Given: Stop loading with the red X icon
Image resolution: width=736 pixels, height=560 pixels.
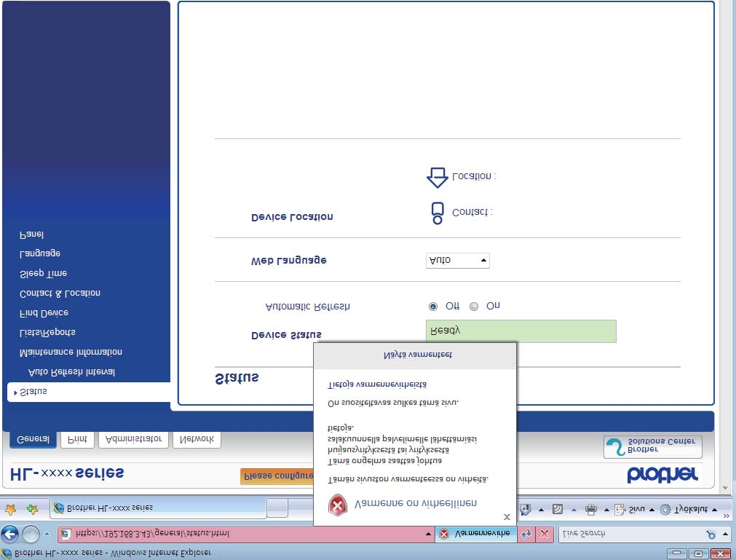Looking at the screenshot, I should pyautogui.click(x=544, y=535).
